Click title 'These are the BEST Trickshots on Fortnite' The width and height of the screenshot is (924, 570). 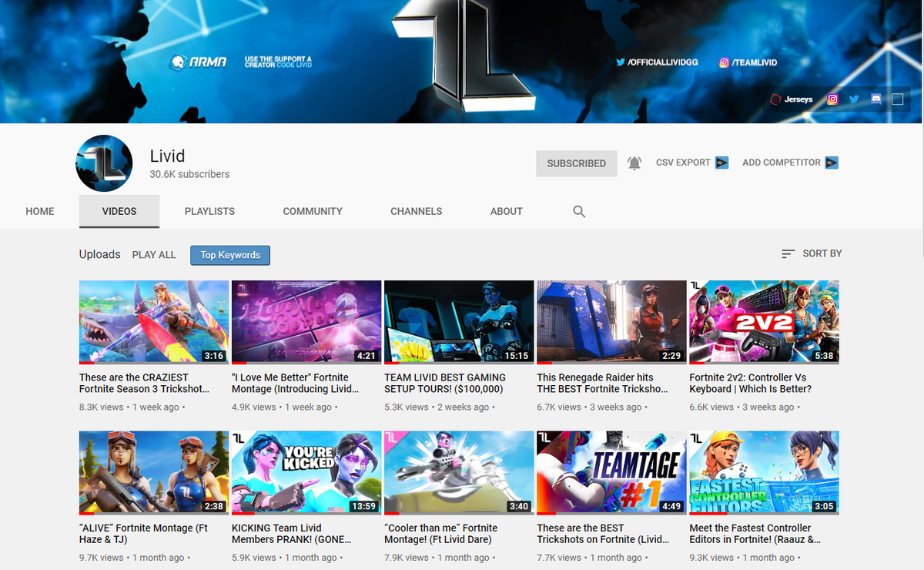click(603, 534)
